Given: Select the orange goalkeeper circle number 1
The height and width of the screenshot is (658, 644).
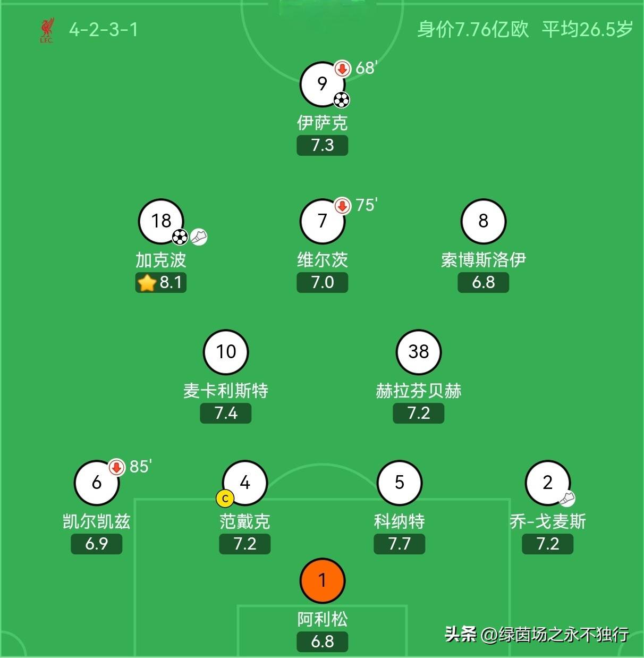Looking at the screenshot, I should 322,580.
